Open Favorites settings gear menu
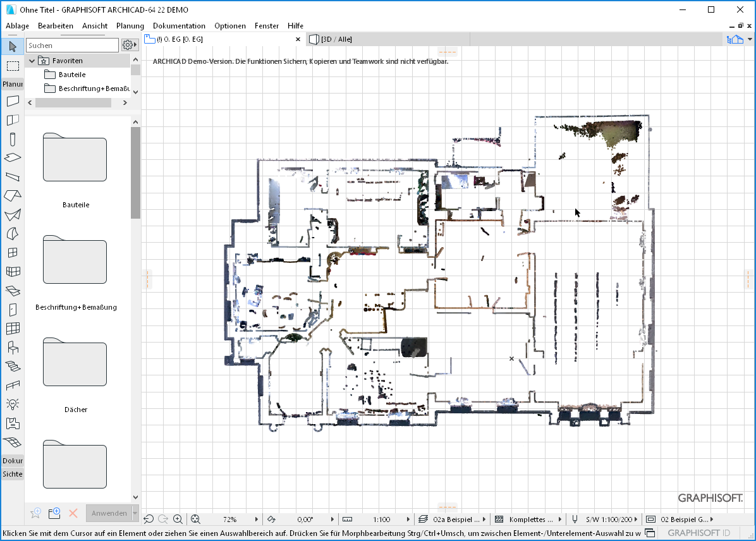This screenshot has height=541, width=756. (129, 45)
